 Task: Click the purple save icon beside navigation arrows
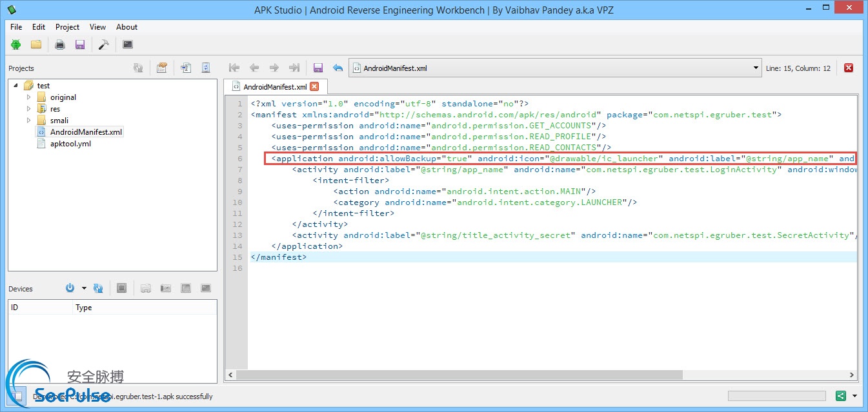click(x=318, y=68)
